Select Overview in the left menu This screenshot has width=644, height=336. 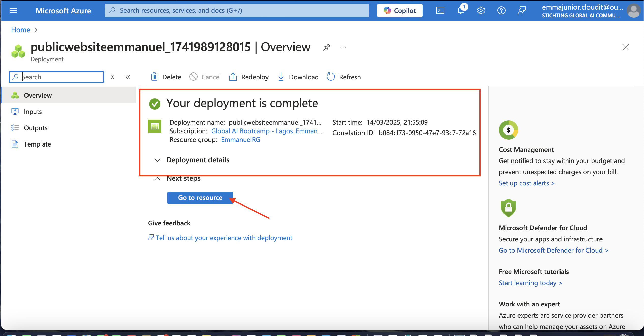pos(69,95)
